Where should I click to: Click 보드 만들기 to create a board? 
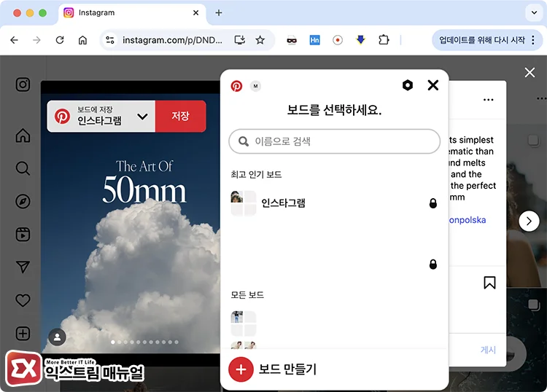[x=287, y=369]
